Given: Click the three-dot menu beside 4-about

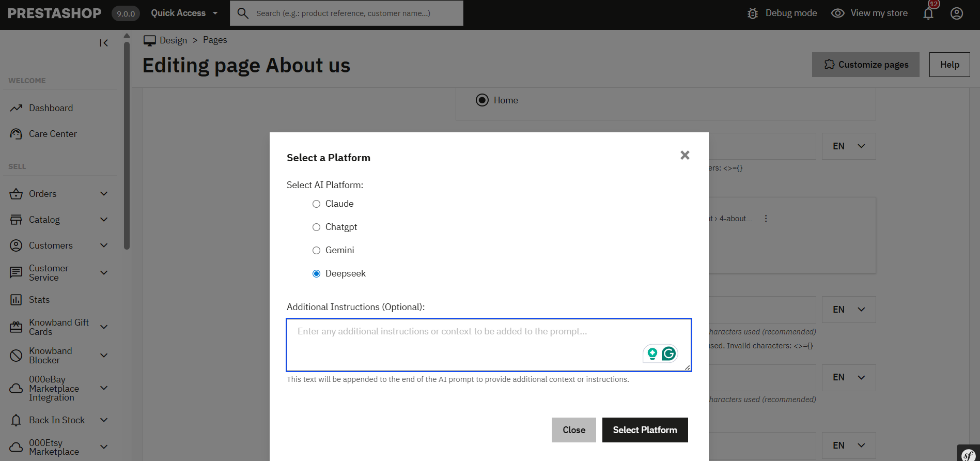Looking at the screenshot, I should point(766,219).
